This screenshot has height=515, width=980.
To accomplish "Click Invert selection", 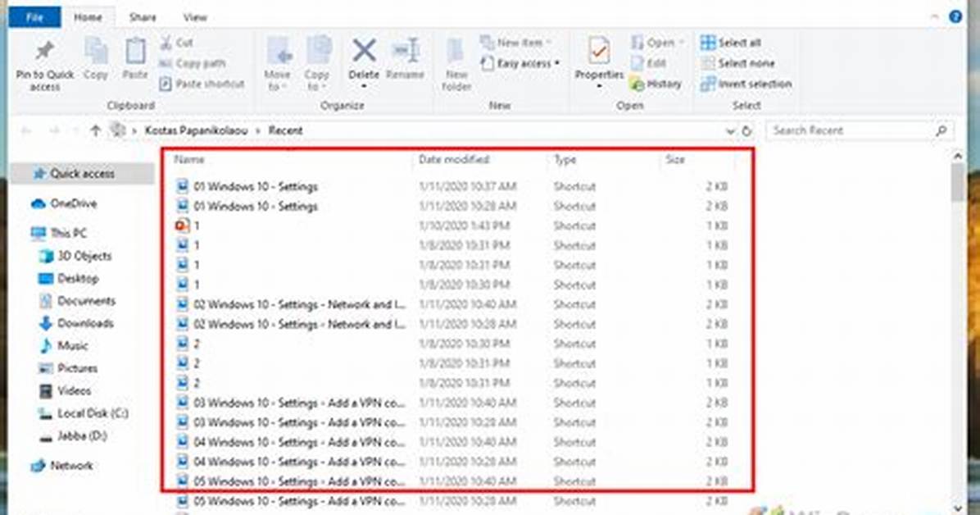I will (x=746, y=84).
